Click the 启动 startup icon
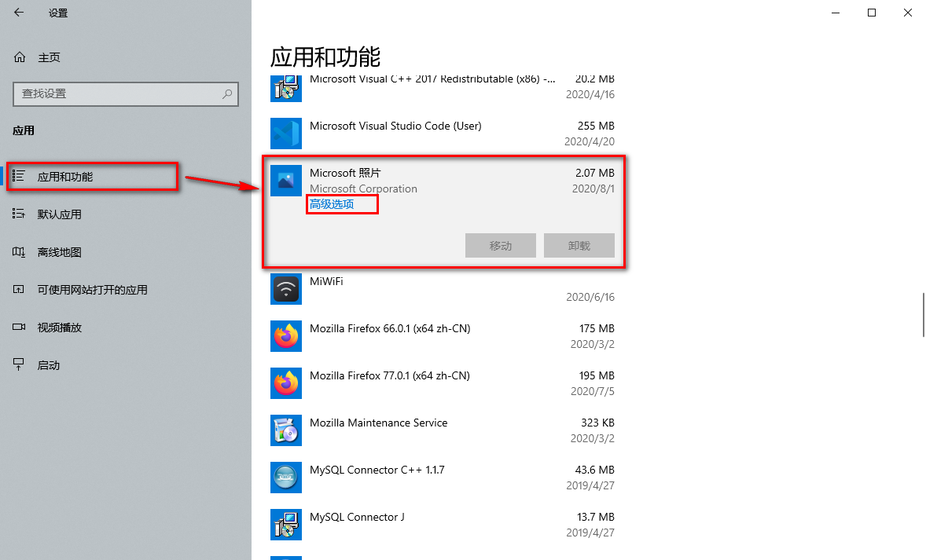 [x=18, y=364]
